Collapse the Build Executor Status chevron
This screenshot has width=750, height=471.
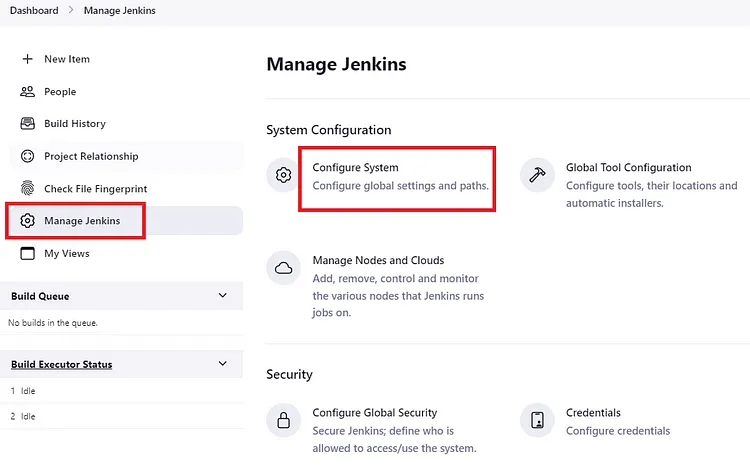coord(222,363)
